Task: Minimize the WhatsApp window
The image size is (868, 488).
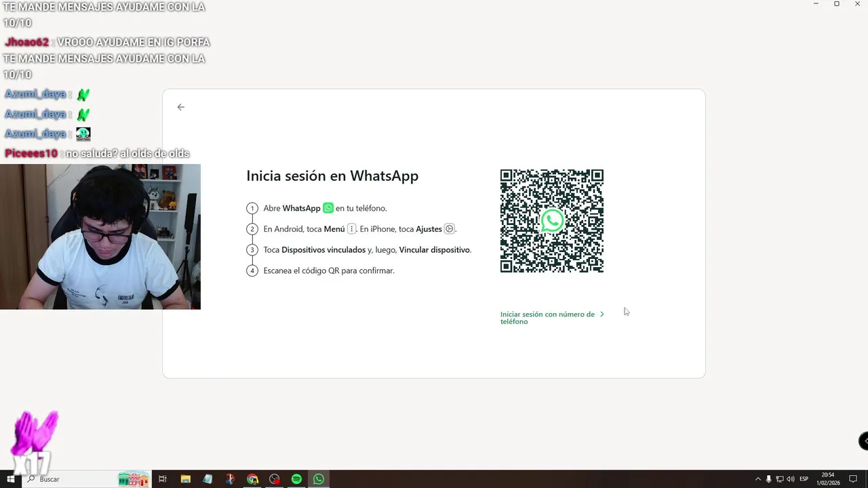Action: pyautogui.click(x=816, y=4)
